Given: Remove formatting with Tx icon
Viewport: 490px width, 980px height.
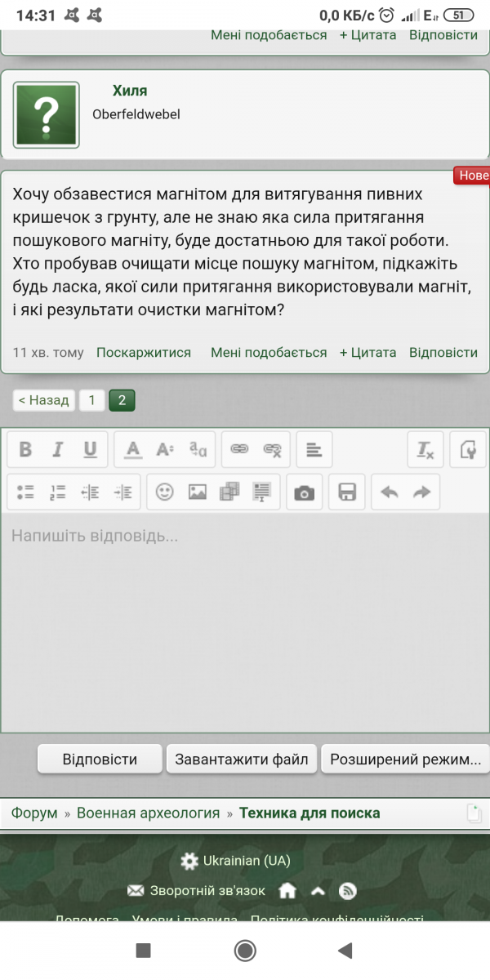Looking at the screenshot, I should pos(425,450).
